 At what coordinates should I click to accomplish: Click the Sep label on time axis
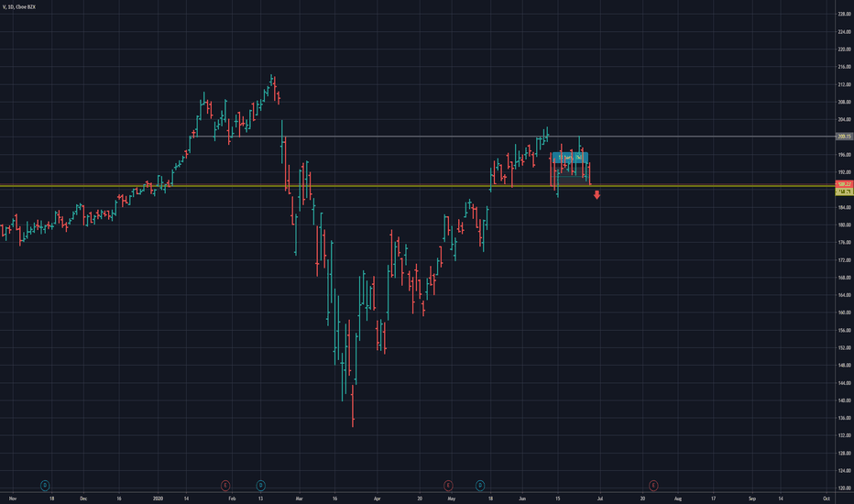[x=752, y=499]
